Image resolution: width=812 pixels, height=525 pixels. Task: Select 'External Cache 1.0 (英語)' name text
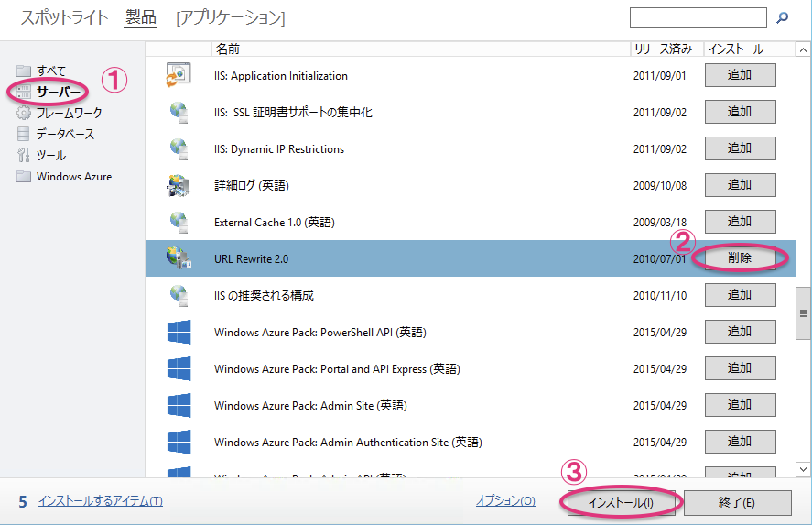tap(275, 223)
